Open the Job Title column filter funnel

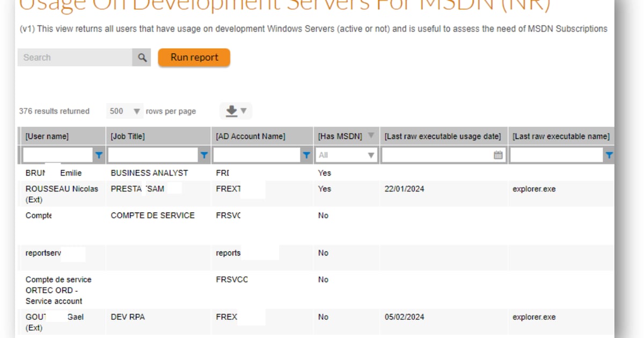click(204, 155)
